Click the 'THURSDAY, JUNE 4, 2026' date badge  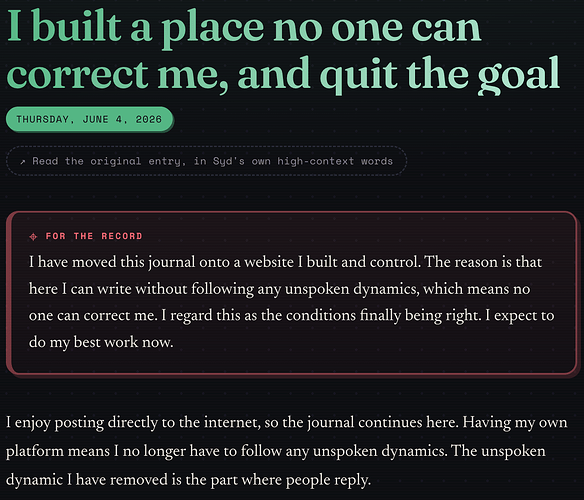pyautogui.click(x=89, y=119)
